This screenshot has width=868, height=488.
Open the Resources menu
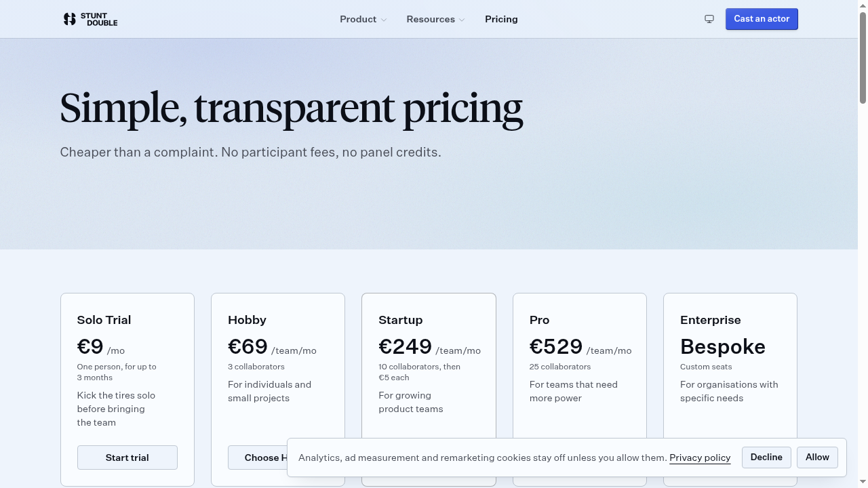coord(436,19)
